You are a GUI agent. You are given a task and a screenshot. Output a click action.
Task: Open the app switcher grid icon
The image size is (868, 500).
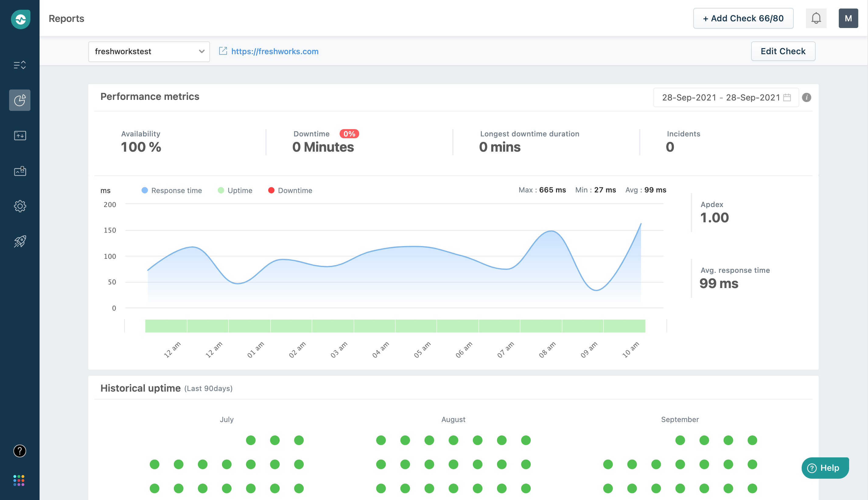click(x=19, y=480)
